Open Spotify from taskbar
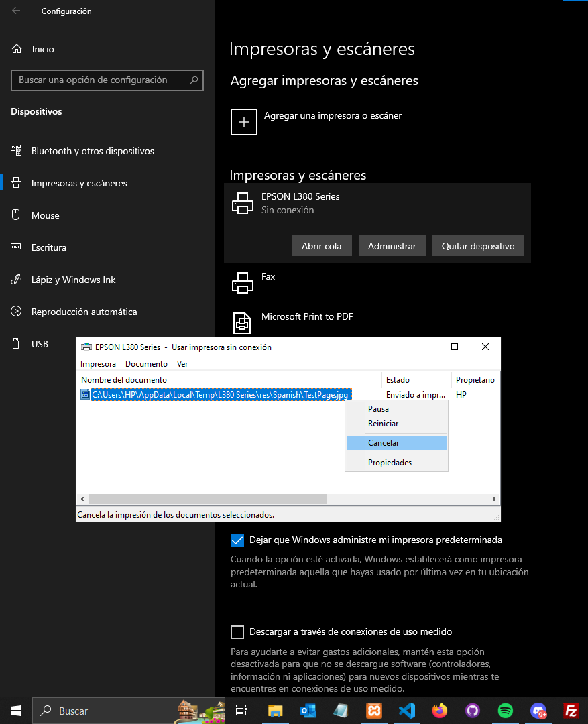The width and height of the screenshot is (588, 724). pyautogui.click(x=506, y=711)
